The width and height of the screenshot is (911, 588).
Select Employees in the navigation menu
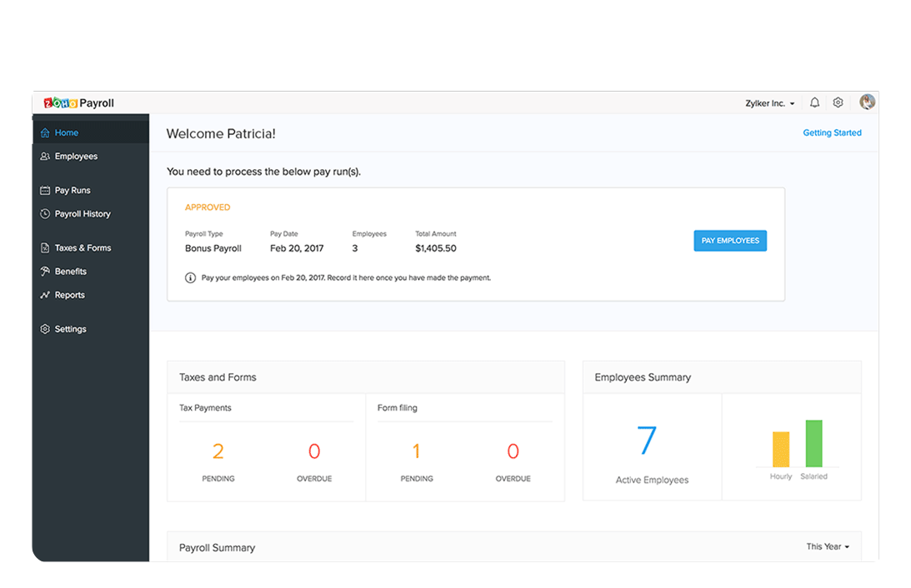(x=76, y=156)
